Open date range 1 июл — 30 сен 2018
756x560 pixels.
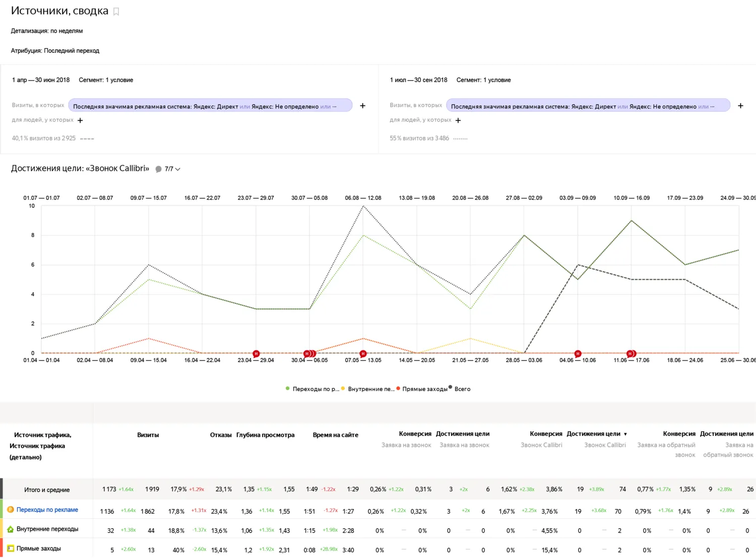(419, 80)
